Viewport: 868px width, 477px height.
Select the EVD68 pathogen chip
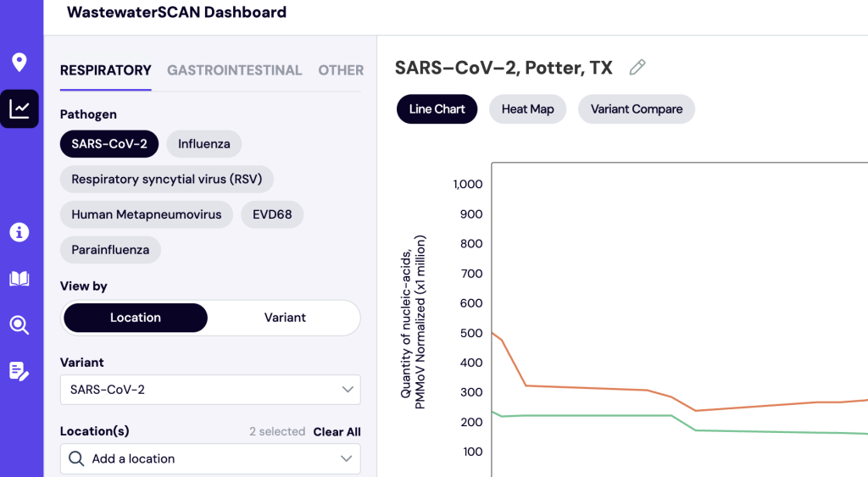click(x=272, y=214)
